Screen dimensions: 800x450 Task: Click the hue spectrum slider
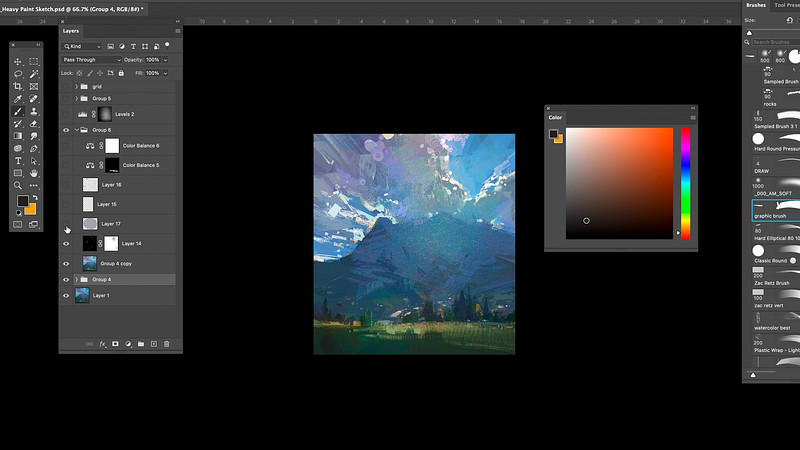pos(685,184)
